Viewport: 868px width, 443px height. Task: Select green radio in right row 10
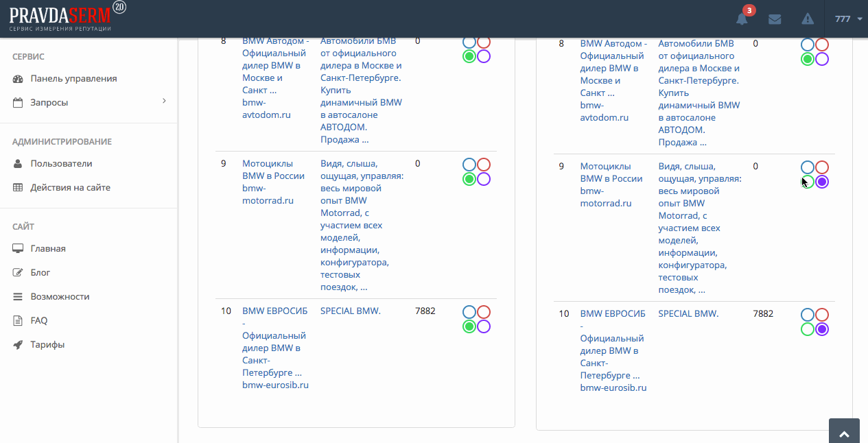pos(808,329)
